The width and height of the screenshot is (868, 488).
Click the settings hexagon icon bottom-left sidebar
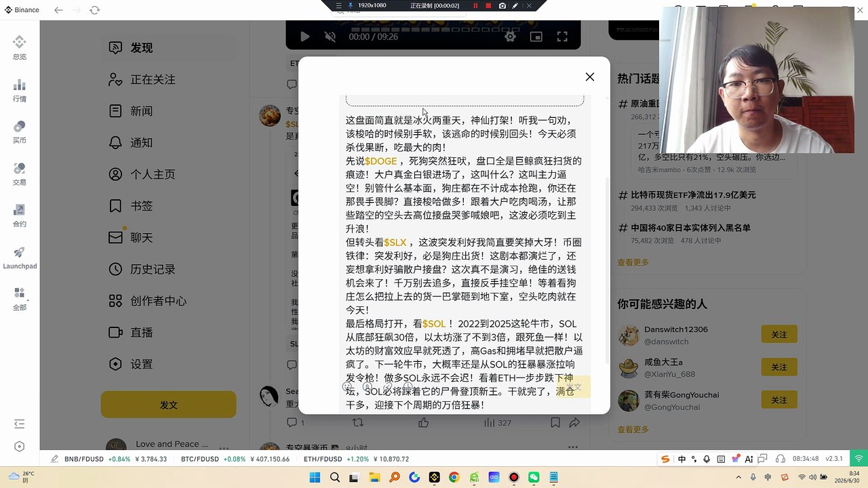pos(19,447)
